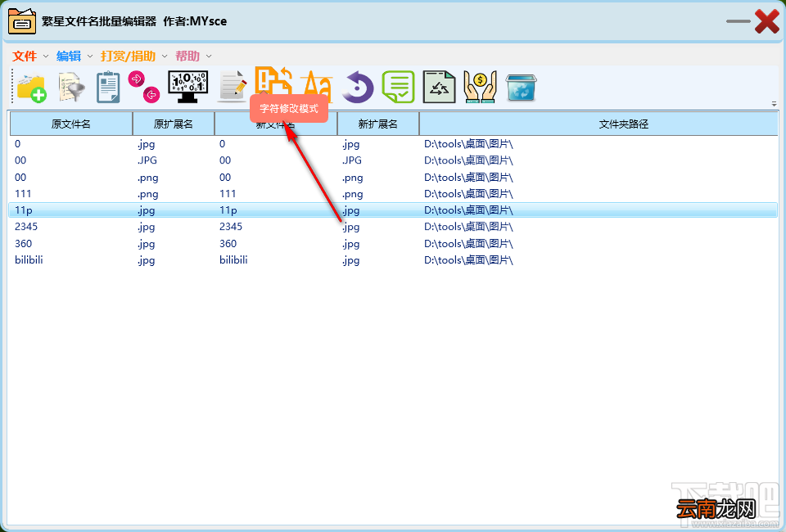Open the donate icon with hands and coin
The image size is (786, 532).
point(481,87)
